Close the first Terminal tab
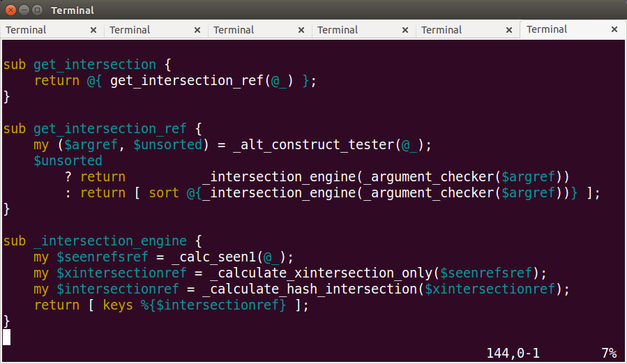The image size is (627, 364). pos(93,30)
